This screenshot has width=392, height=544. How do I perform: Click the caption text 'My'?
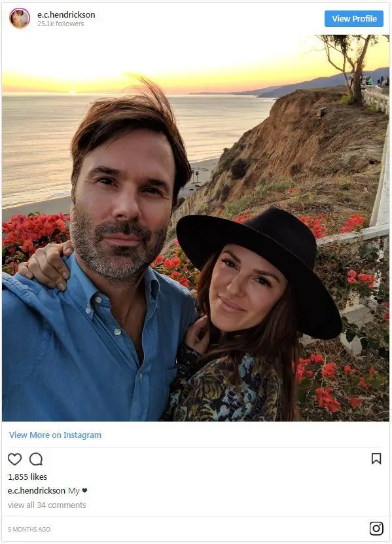pos(74,491)
